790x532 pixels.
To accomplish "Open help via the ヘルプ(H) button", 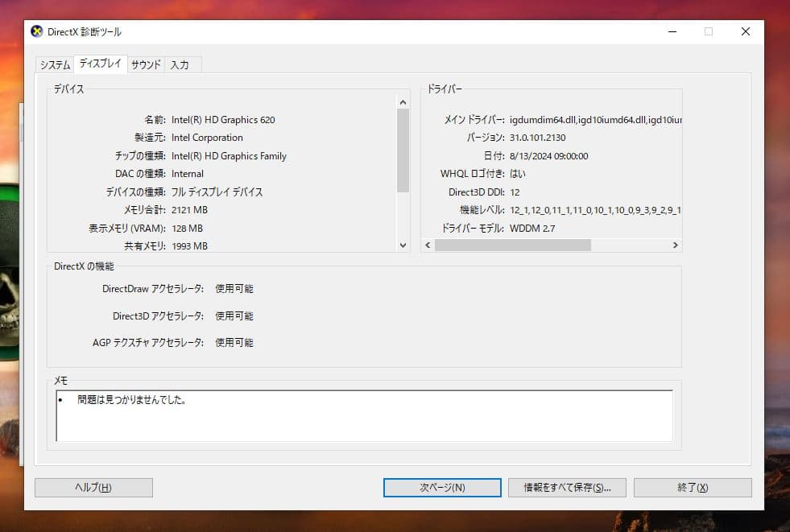I will (93, 487).
